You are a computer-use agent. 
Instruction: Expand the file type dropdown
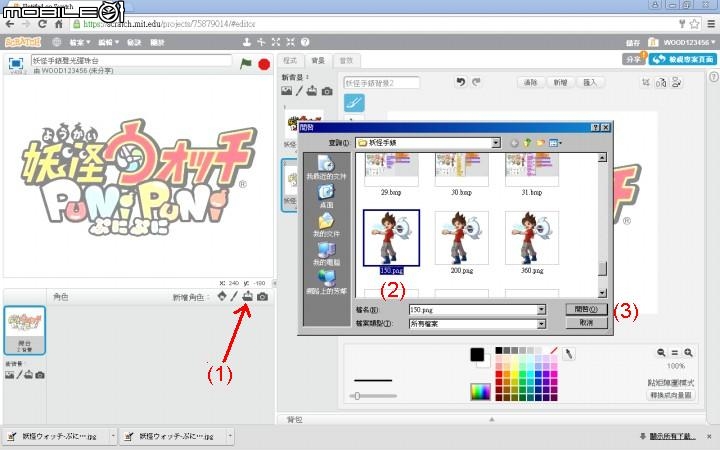tap(541, 324)
